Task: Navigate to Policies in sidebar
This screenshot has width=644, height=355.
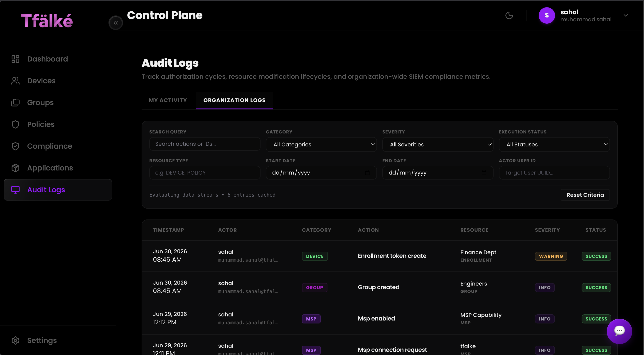Action: (x=58, y=124)
